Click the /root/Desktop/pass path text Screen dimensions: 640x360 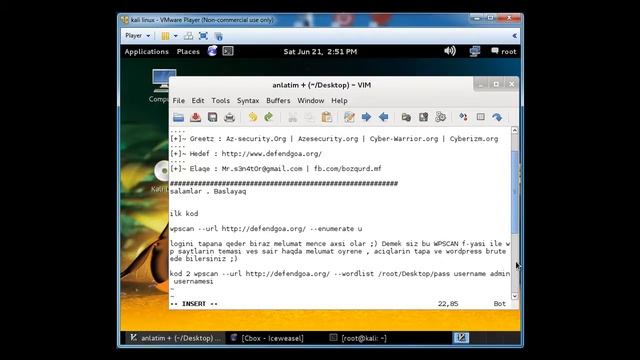[x=413, y=274]
